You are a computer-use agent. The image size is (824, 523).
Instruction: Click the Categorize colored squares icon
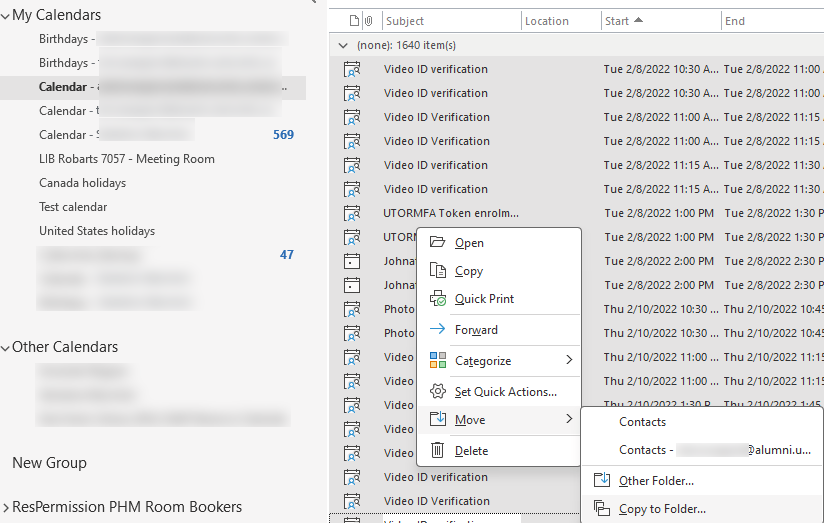coord(437,361)
